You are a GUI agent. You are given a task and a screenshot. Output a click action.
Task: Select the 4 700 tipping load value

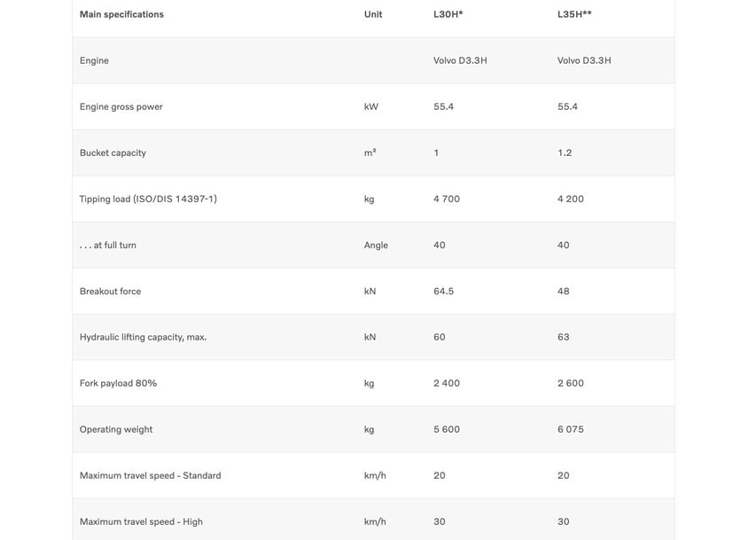pos(447,199)
